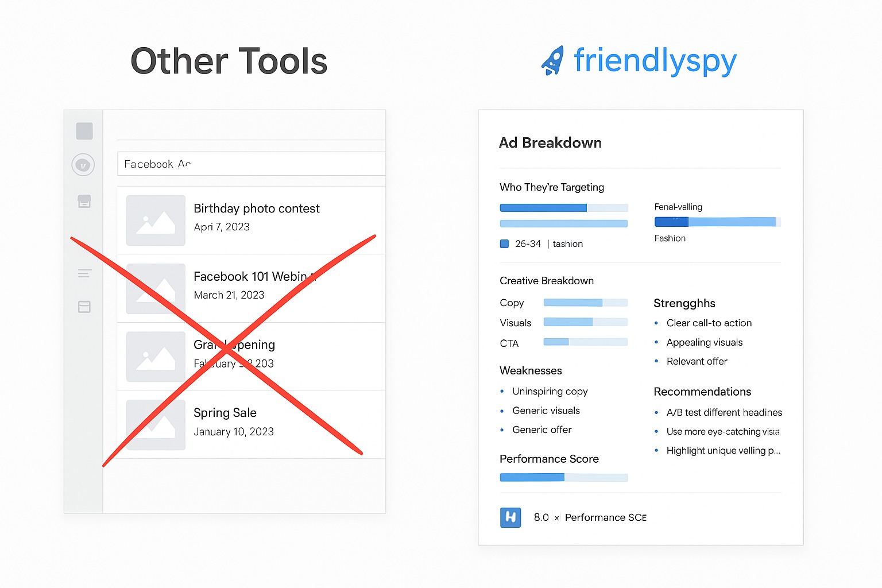Open the archive box sidebar icon
Image resolution: width=882 pixels, height=588 pixels.
point(84,307)
